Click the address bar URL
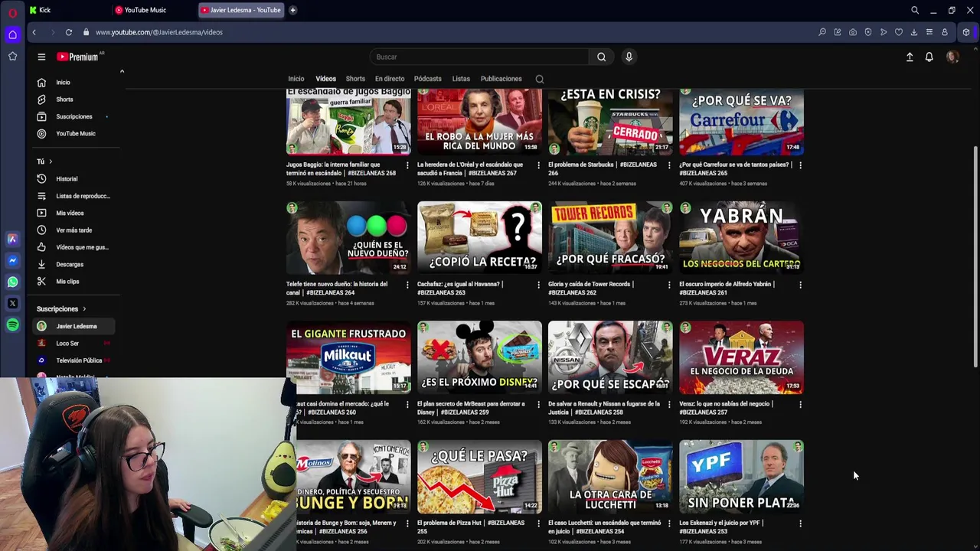 [x=159, y=32]
